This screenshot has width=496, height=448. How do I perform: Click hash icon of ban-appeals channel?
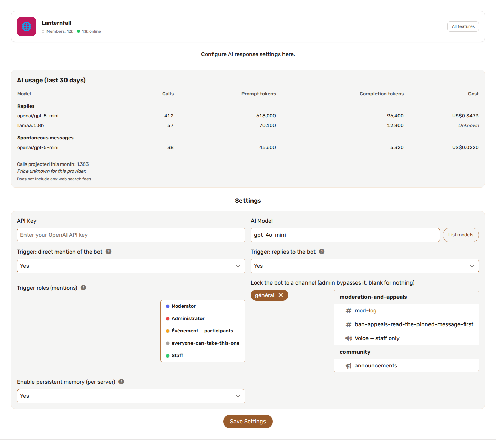pyautogui.click(x=349, y=324)
